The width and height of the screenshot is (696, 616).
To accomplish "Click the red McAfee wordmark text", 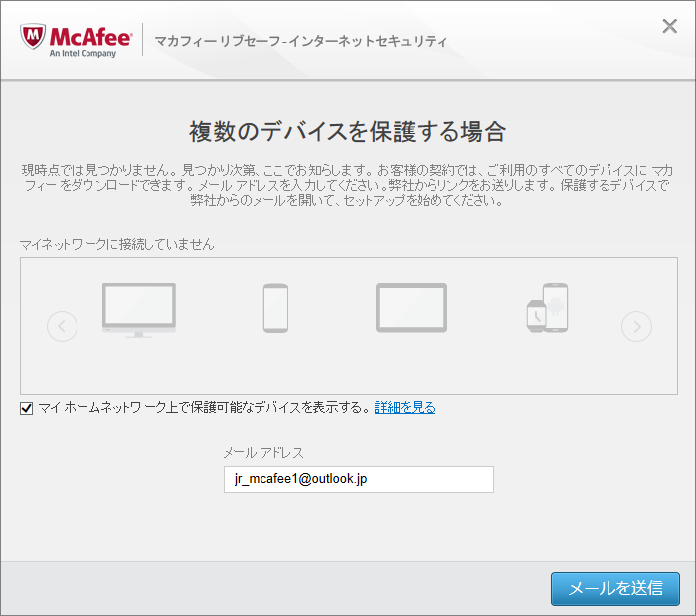I will (89, 35).
